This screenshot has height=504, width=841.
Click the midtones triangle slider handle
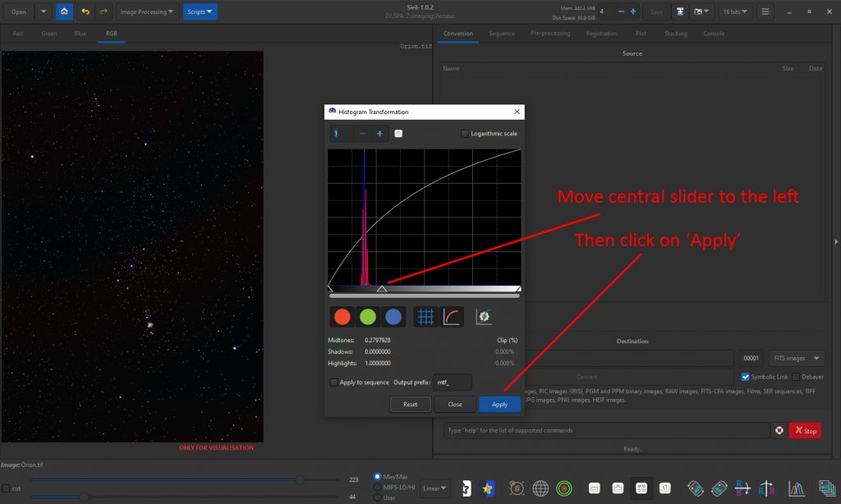click(x=381, y=288)
